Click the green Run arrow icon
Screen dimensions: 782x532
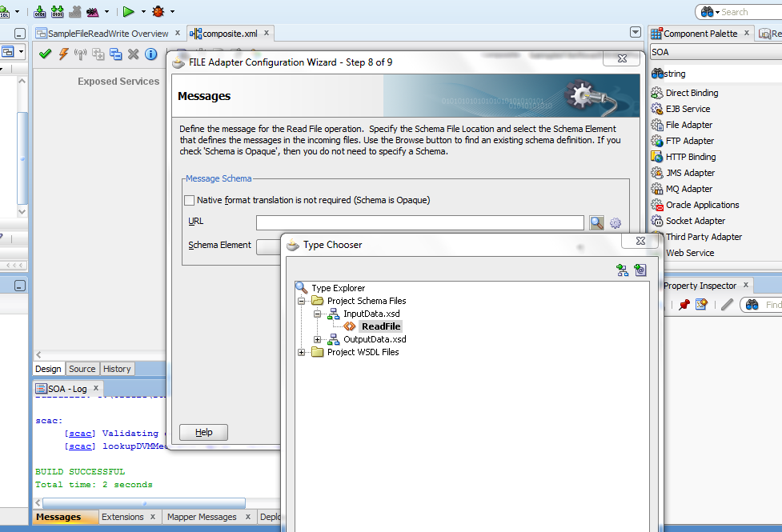[128, 11]
